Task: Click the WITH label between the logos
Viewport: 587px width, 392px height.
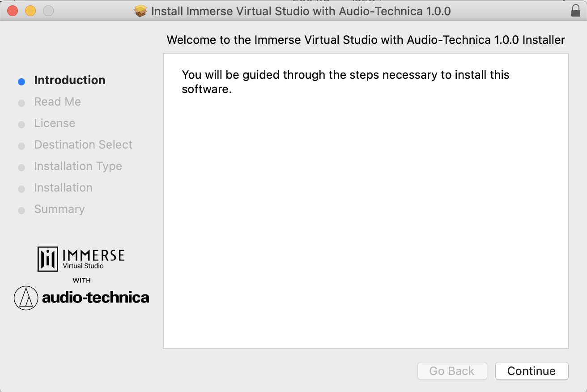Action: pyautogui.click(x=81, y=280)
